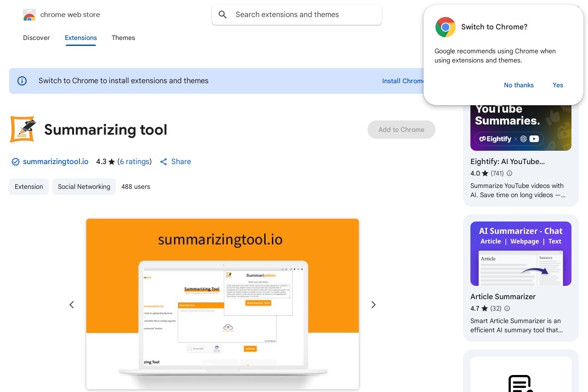Click the No thanks button

pyautogui.click(x=519, y=85)
